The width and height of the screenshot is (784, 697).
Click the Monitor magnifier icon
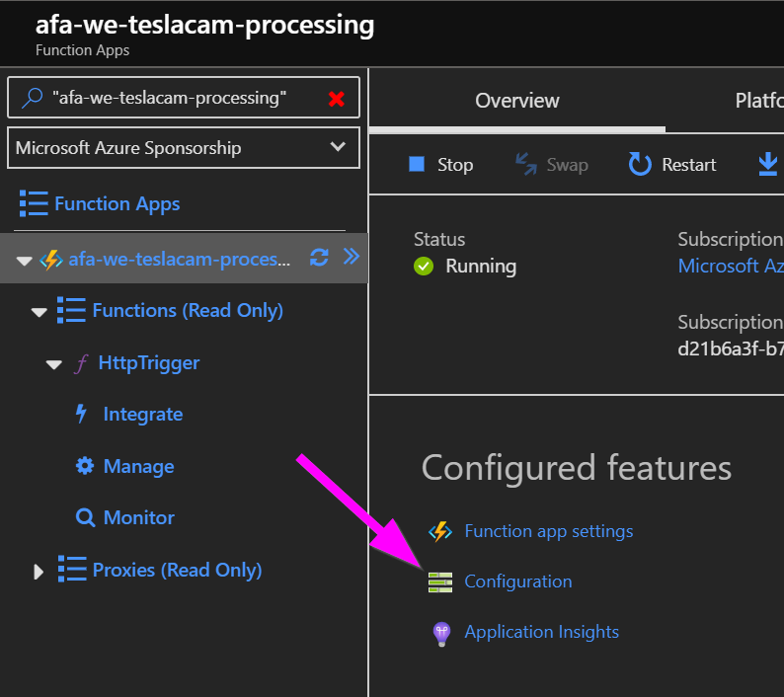tap(85, 517)
